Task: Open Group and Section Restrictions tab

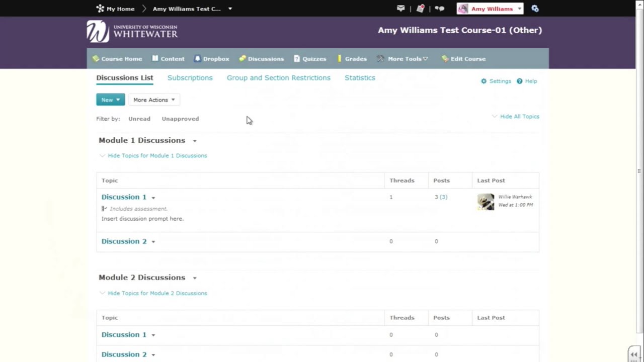Action: [x=279, y=78]
